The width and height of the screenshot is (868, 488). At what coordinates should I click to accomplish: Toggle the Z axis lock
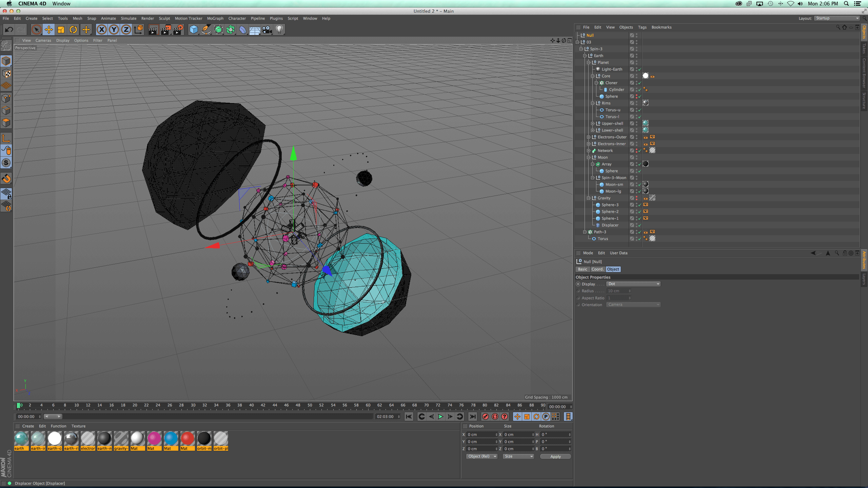(x=126, y=30)
